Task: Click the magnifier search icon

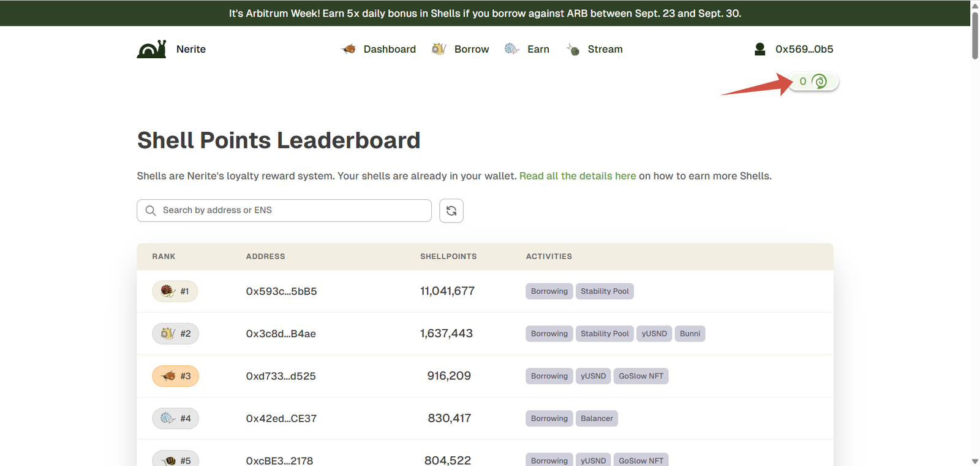Action: tap(151, 210)
